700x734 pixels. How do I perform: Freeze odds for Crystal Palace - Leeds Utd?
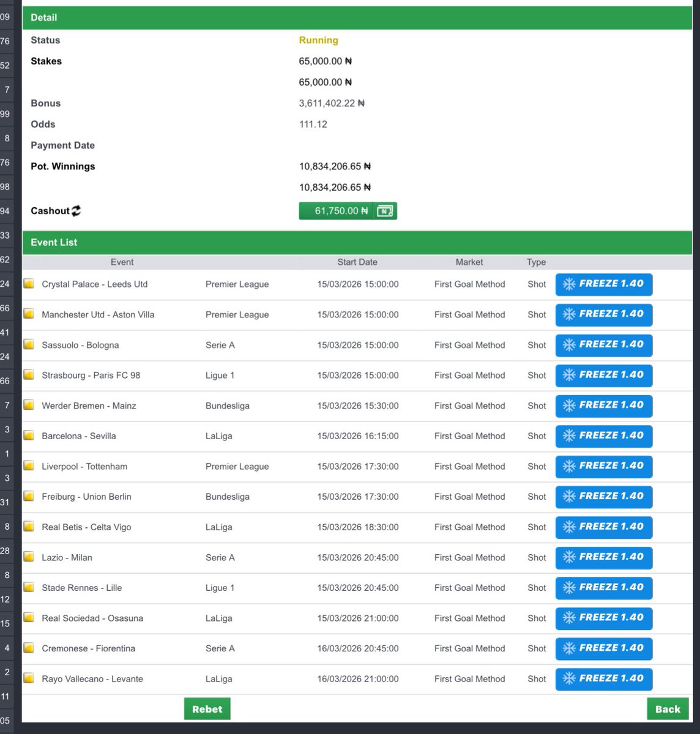(x=604, y=284)
